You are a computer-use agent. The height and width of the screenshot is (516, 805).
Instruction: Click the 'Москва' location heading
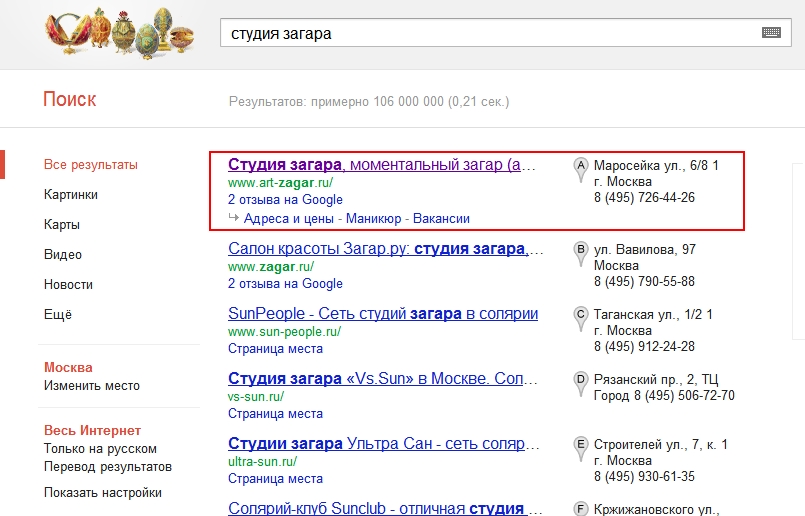click(x=68, y=368)
